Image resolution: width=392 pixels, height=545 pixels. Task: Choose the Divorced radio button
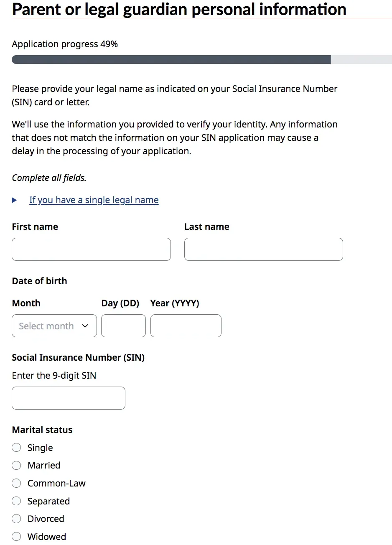pos(16,519)
